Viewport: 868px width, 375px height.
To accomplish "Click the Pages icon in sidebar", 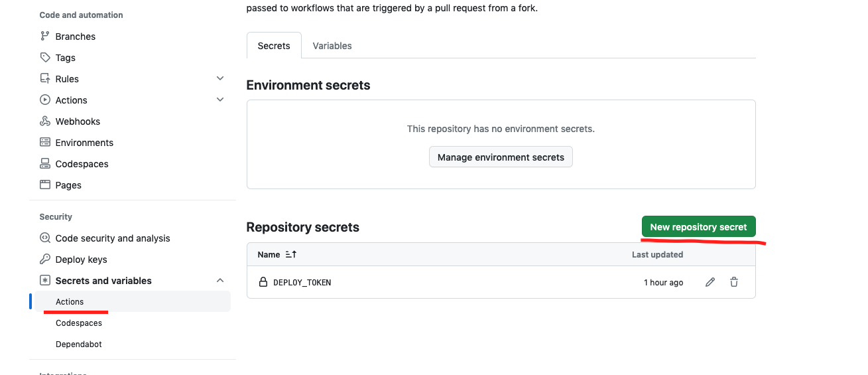I will [x=45, y=185].
